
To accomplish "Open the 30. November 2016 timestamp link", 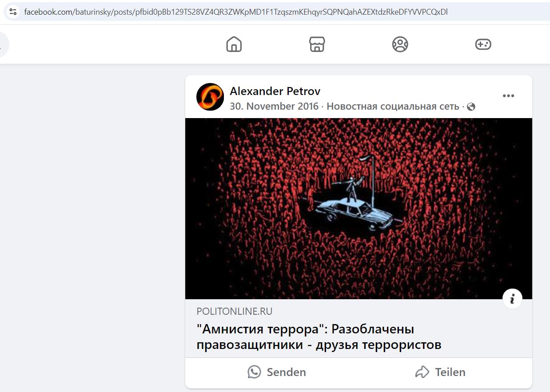I will coord(274,107).
